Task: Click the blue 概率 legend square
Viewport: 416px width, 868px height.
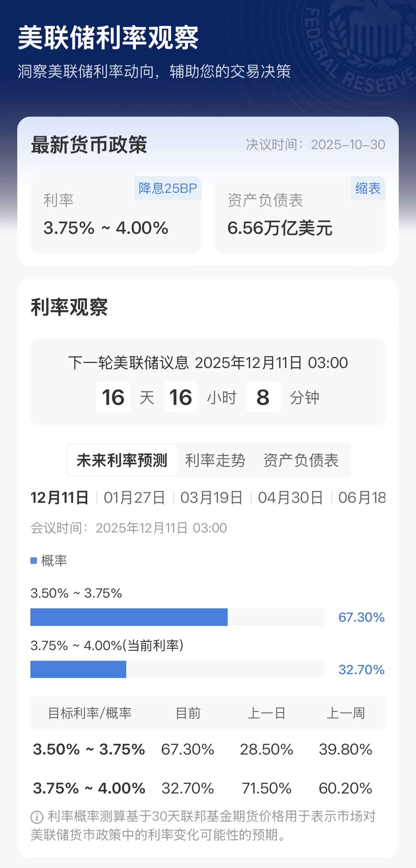Action: pyautogui.click(x=34, y=561)
